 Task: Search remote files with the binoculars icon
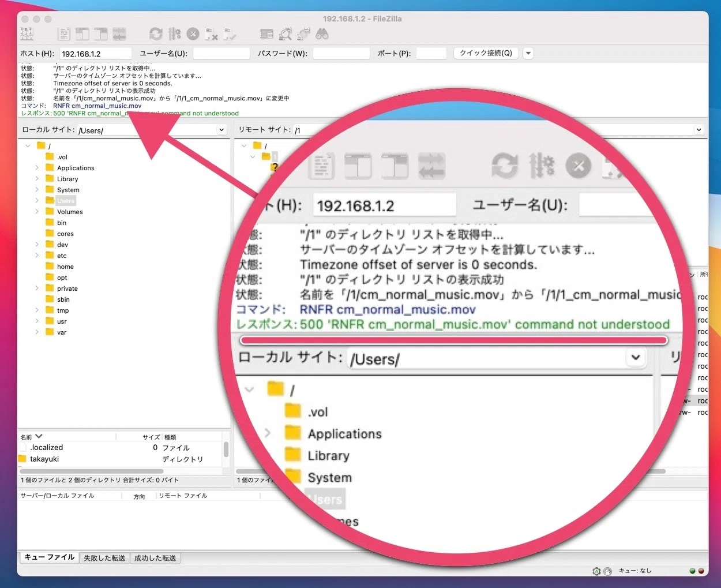322,34
